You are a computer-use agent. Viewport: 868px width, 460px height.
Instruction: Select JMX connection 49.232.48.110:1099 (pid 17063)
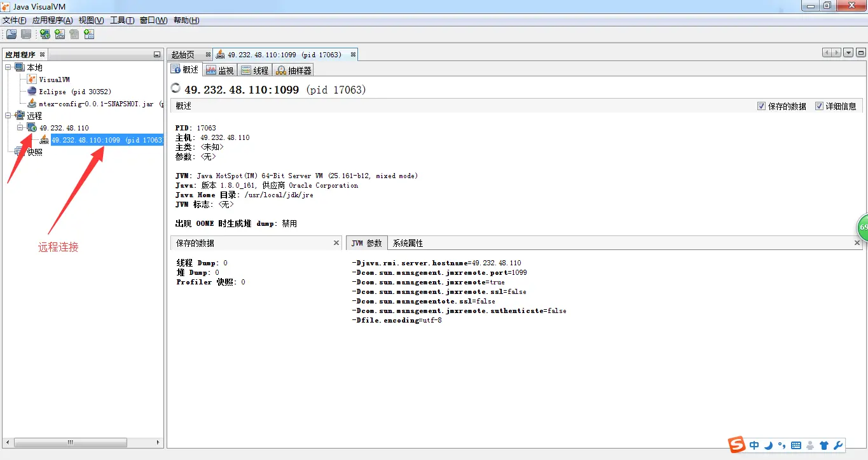[x=107, y=140]
